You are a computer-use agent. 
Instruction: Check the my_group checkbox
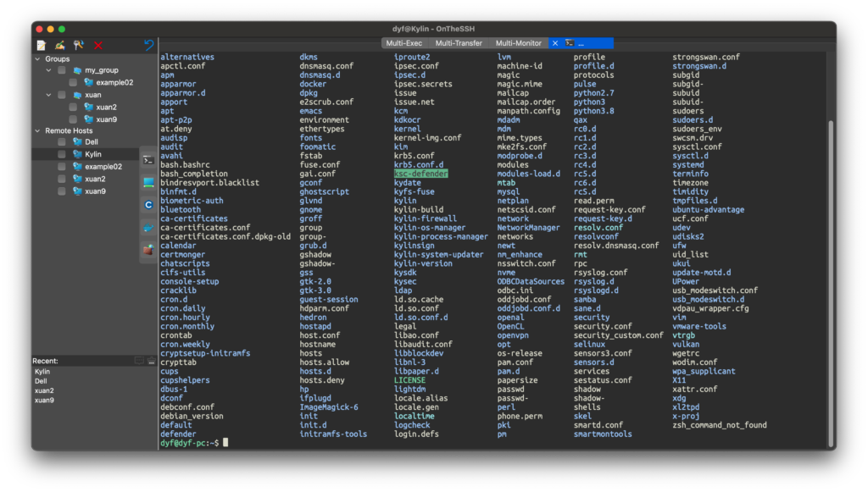(x=62, y=70)
